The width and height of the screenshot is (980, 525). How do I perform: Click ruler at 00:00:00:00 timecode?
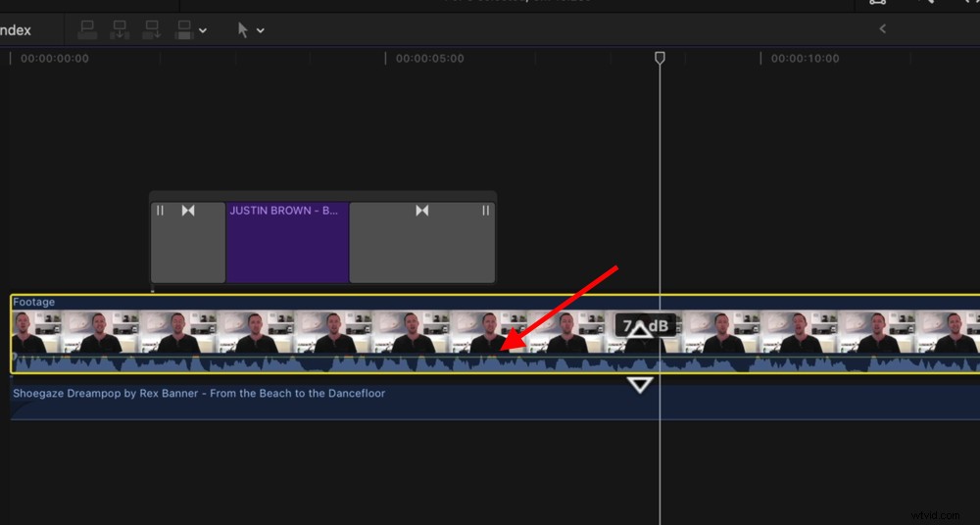pos(54,59)
